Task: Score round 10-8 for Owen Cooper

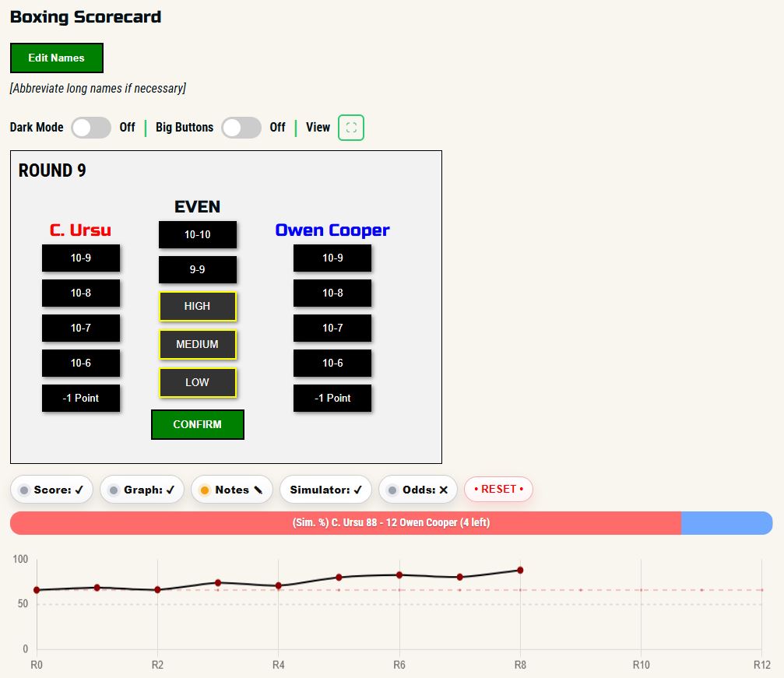Action: coord(332,293)
